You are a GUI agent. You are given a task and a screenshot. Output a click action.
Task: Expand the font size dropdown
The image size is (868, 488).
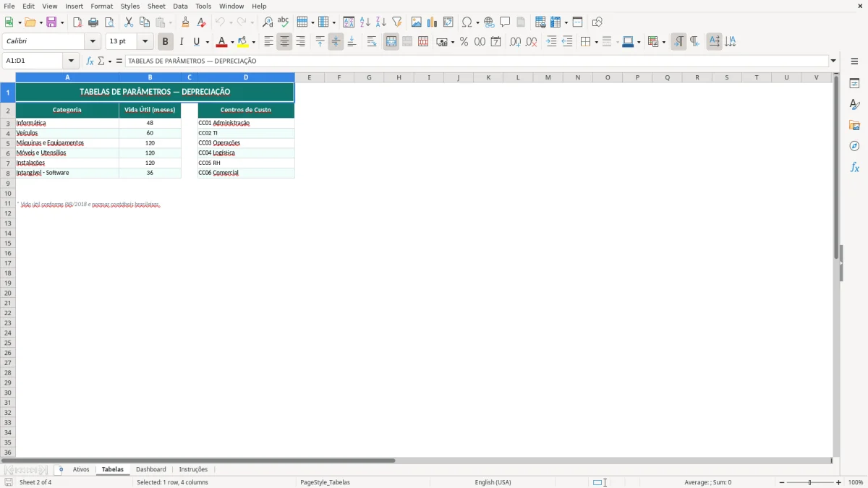(x=144, y=41)
